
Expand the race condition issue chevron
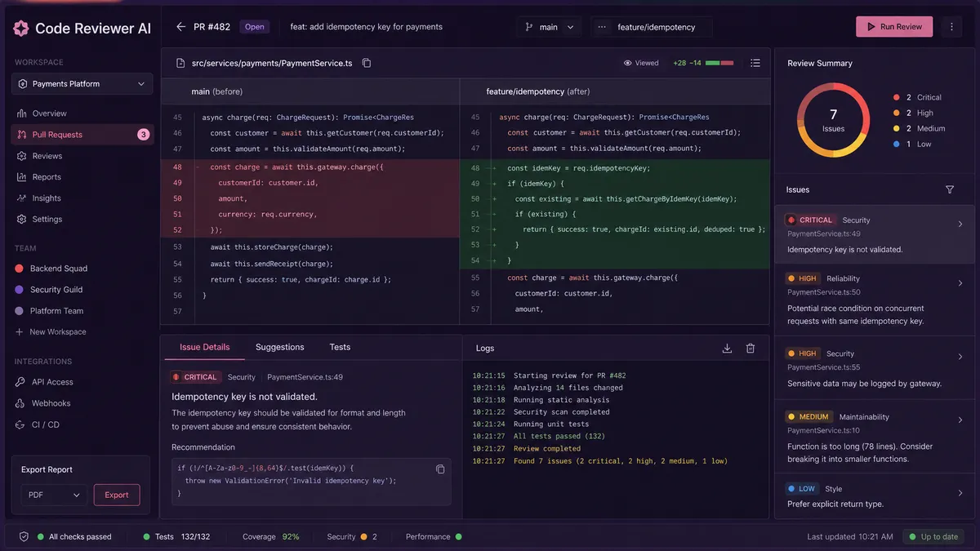click(960, 284)
